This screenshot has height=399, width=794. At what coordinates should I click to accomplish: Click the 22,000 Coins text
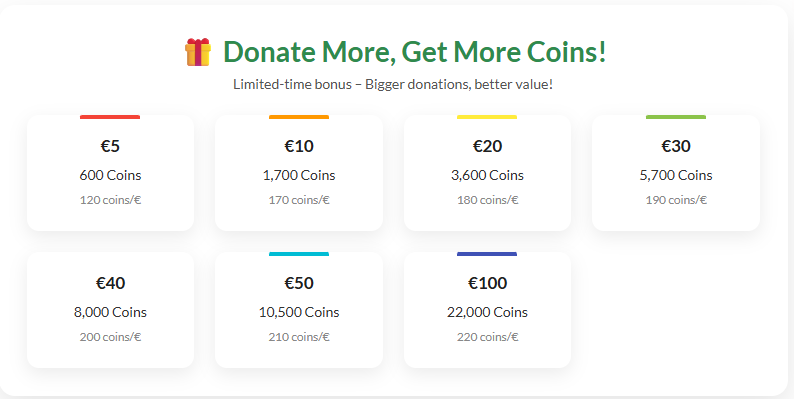(x=487, y=312)
